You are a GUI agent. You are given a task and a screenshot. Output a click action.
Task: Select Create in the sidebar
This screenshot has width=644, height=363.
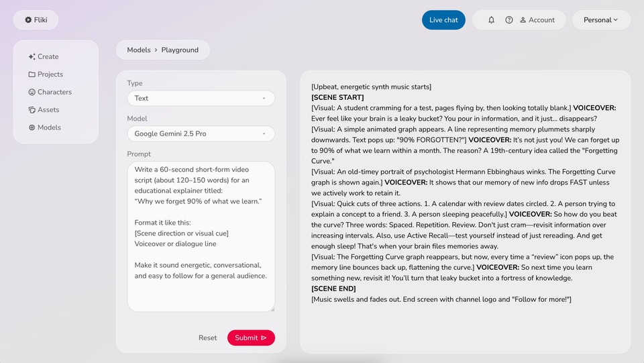click(44, 57)
